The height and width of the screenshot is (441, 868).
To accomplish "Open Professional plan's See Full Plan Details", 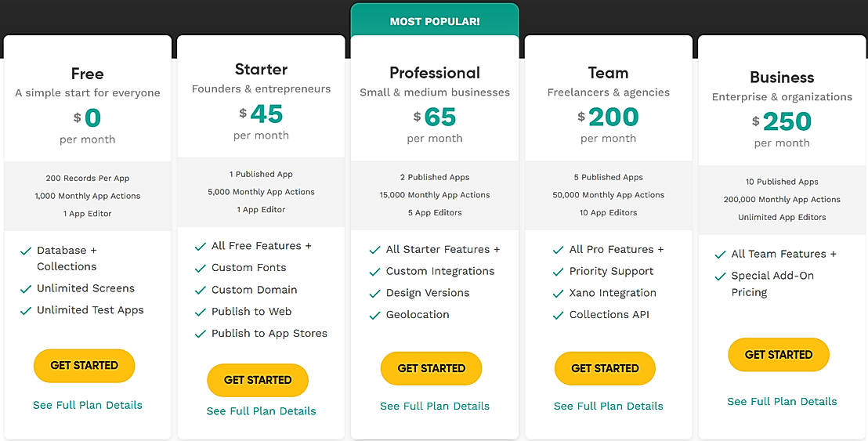I will click(x=435, y=407).
